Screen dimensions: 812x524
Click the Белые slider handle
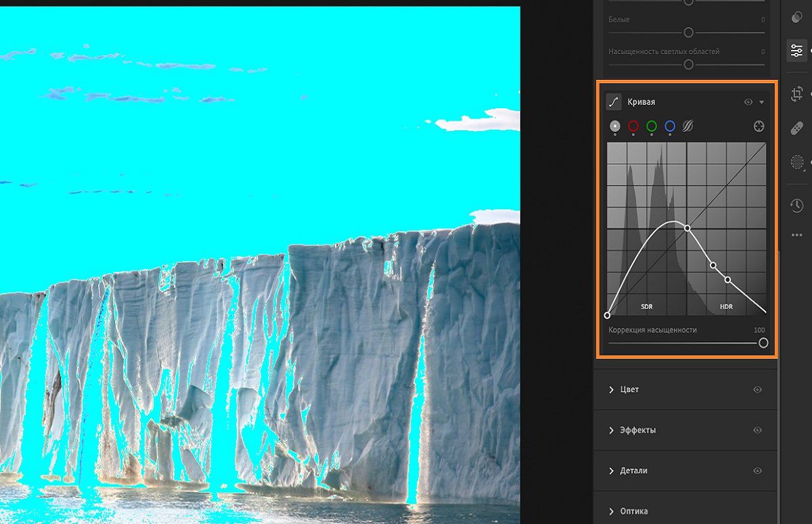pyautogui.click(x=688, y=32)
